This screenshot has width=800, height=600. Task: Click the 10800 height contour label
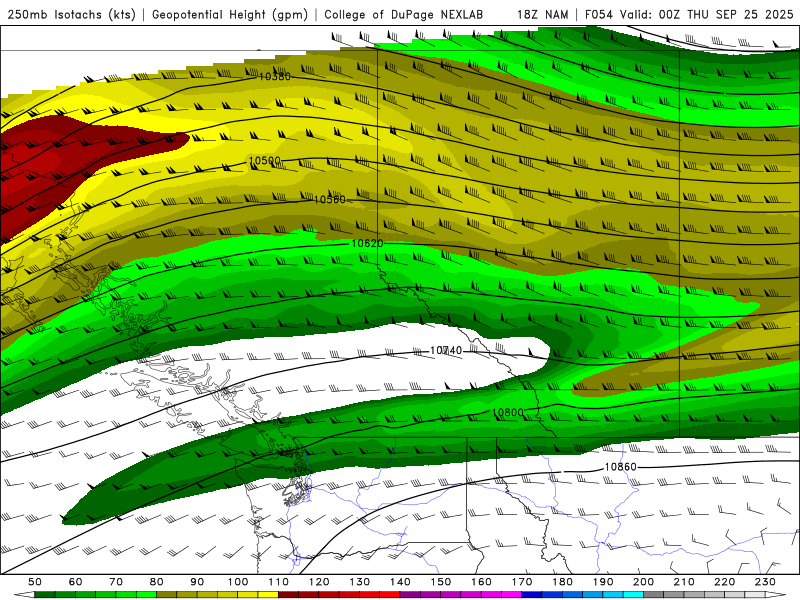click(508, 412)
